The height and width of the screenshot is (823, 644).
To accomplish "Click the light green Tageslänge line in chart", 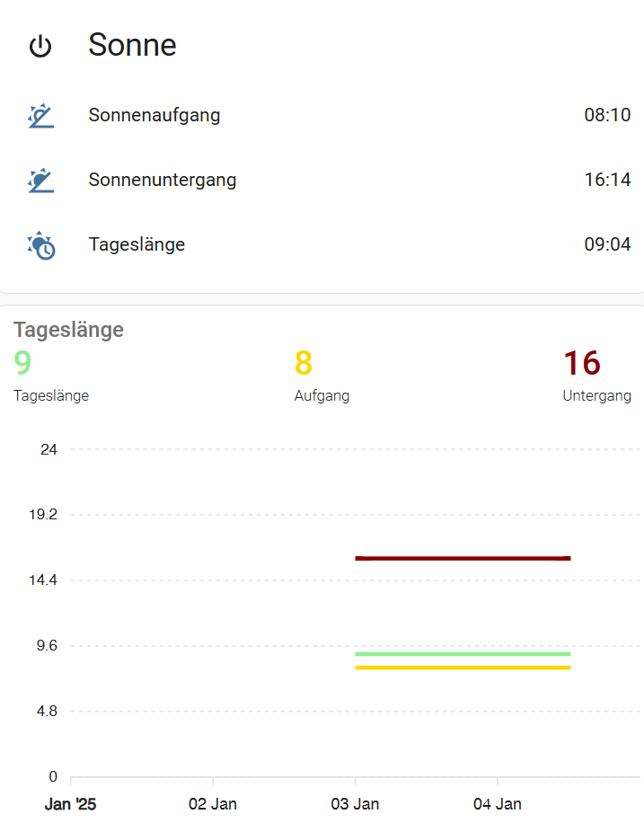I will point(463,653).
